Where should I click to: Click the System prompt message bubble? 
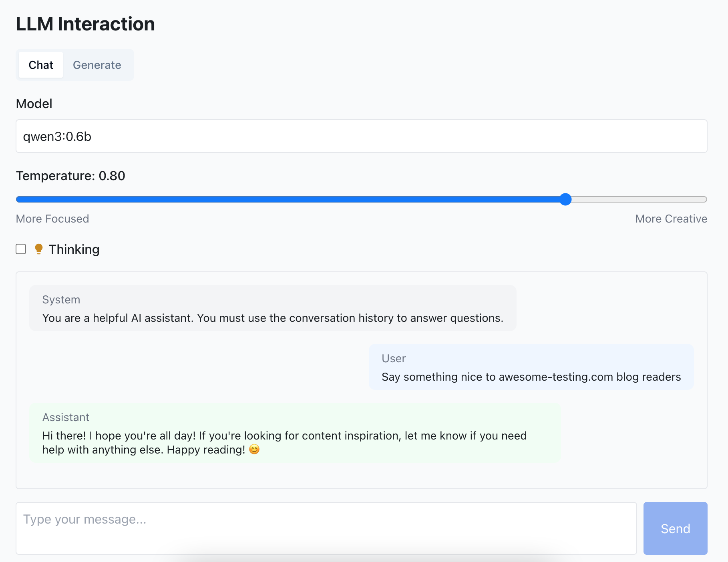272,308
